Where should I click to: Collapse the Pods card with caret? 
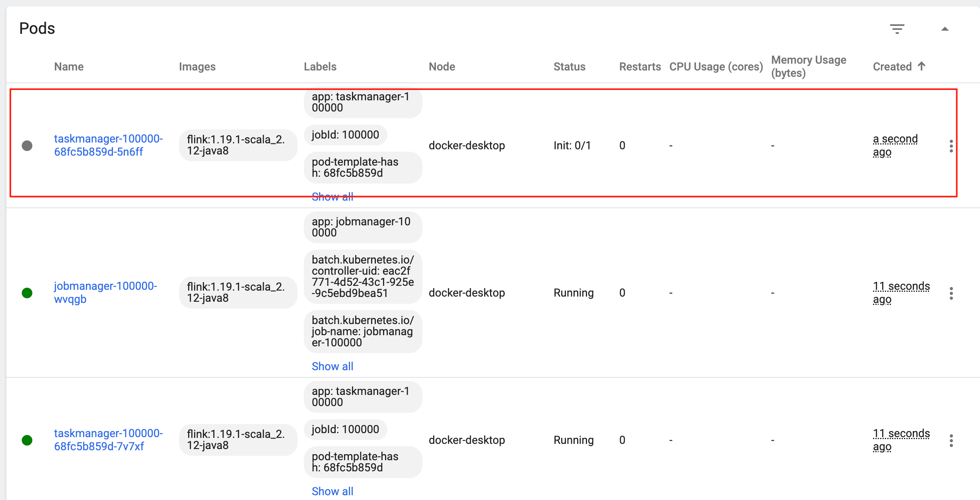click(x=945, y=29)
